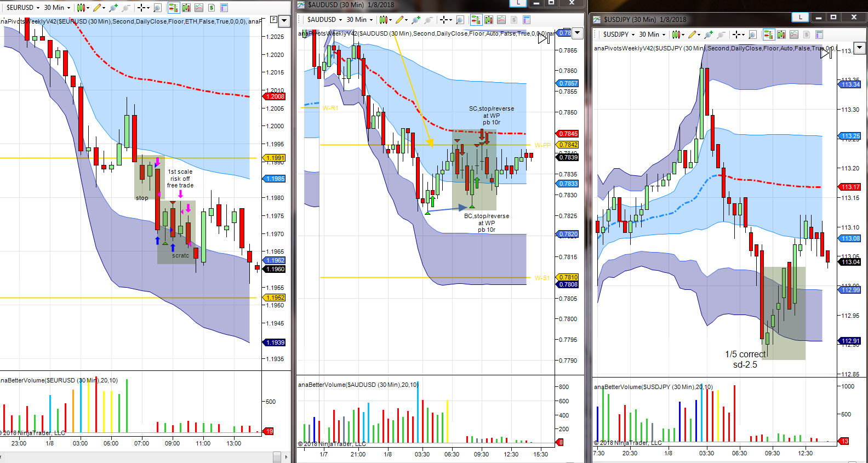Open the AUDUSD chart 30 Min interval dropdown
The width and height of the screenshot is (868, 463).
tap(359, 20)
